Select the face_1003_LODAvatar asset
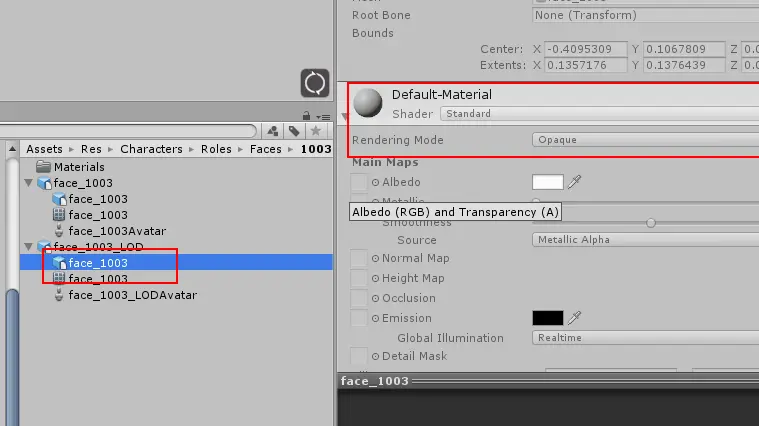 tap(133, 295)
